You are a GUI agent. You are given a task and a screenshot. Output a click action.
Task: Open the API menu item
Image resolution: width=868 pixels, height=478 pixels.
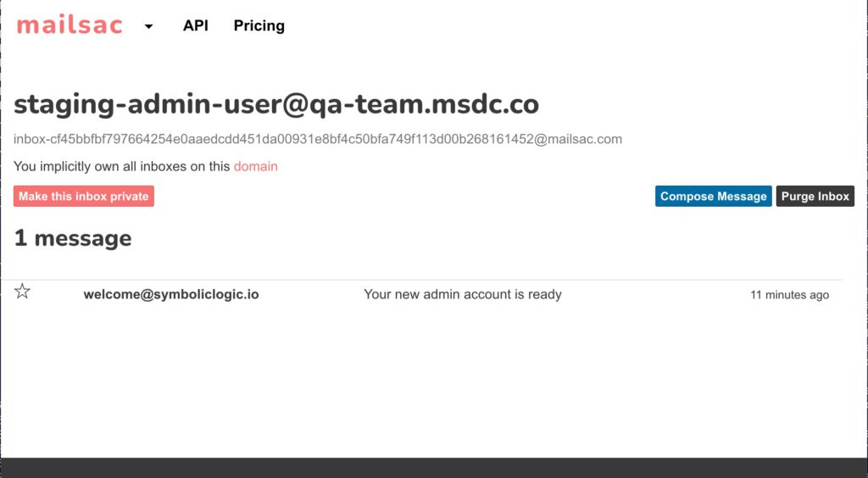click(x=196, y=25)
